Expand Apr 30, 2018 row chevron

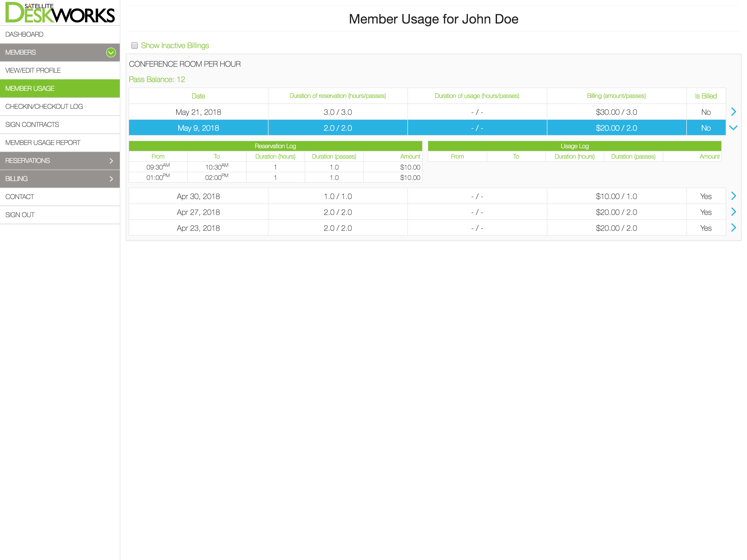tap(733, 196)
